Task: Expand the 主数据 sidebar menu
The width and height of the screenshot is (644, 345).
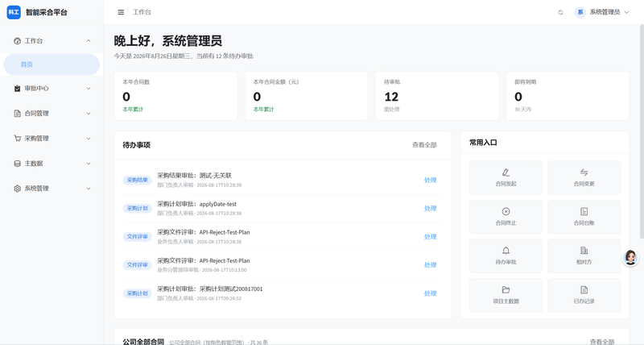Action: point(52,164)
